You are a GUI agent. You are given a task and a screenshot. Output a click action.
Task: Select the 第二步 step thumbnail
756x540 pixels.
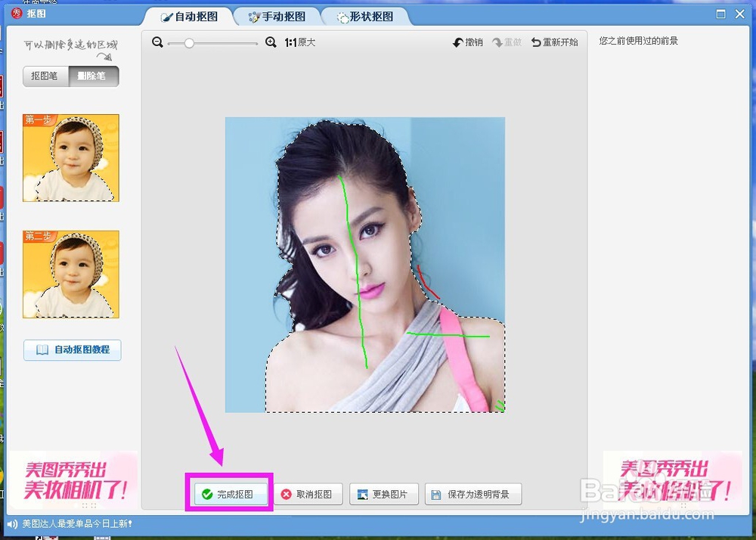[72, 274]
